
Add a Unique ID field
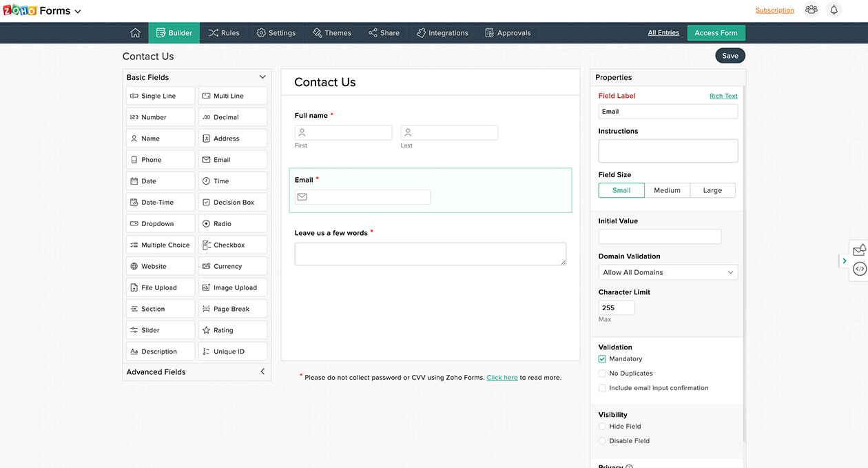233,352
